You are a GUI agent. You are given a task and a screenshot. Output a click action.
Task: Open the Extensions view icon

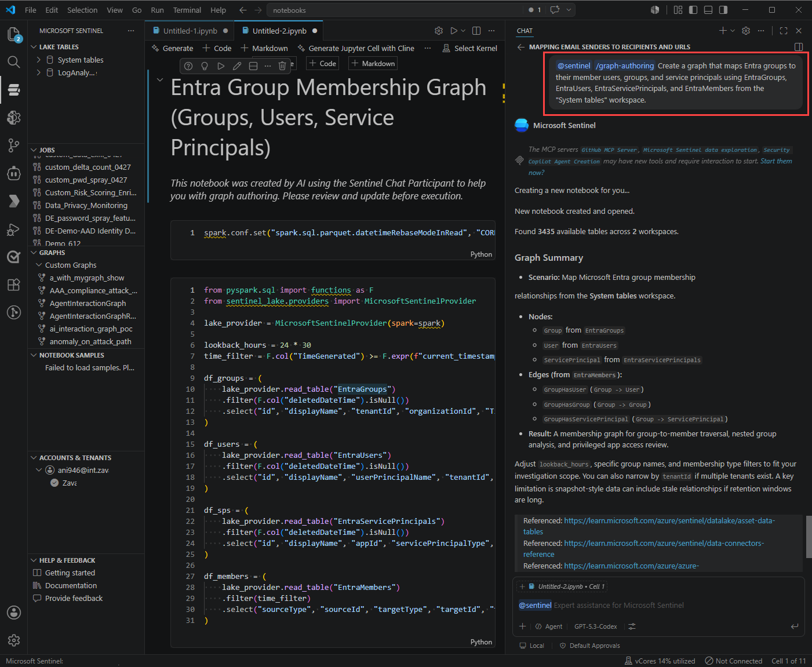14,285
